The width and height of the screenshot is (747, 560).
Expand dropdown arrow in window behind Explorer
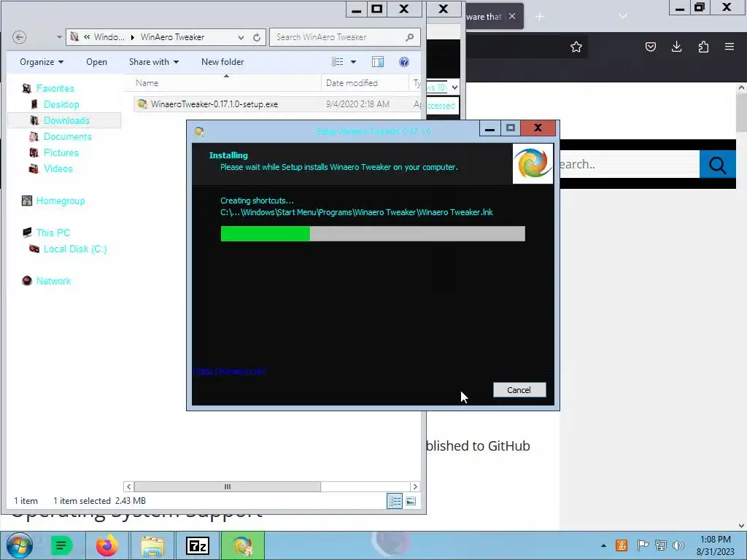click(454, 87)
